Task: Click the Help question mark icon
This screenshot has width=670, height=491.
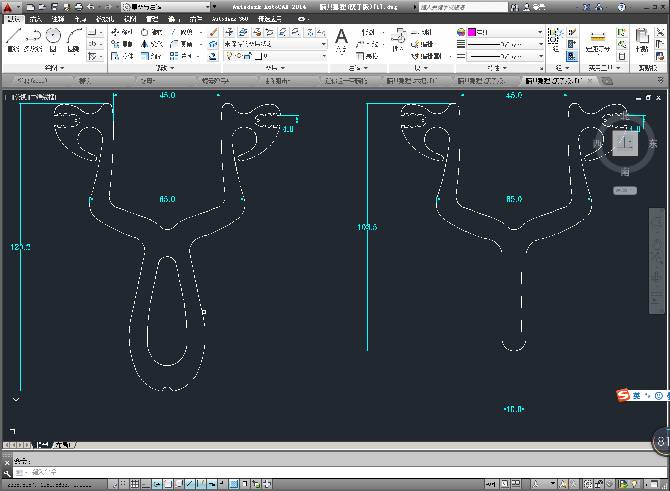Action: point(622,7)
